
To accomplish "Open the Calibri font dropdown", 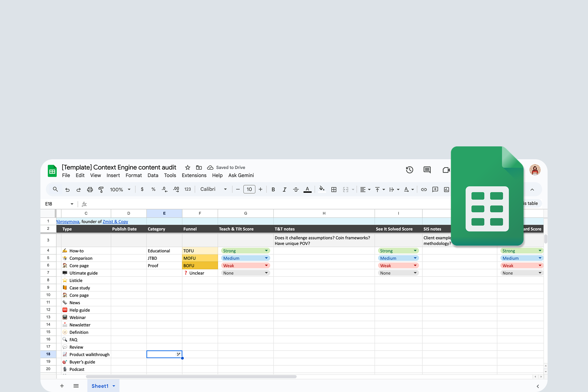I will point(213,189).
